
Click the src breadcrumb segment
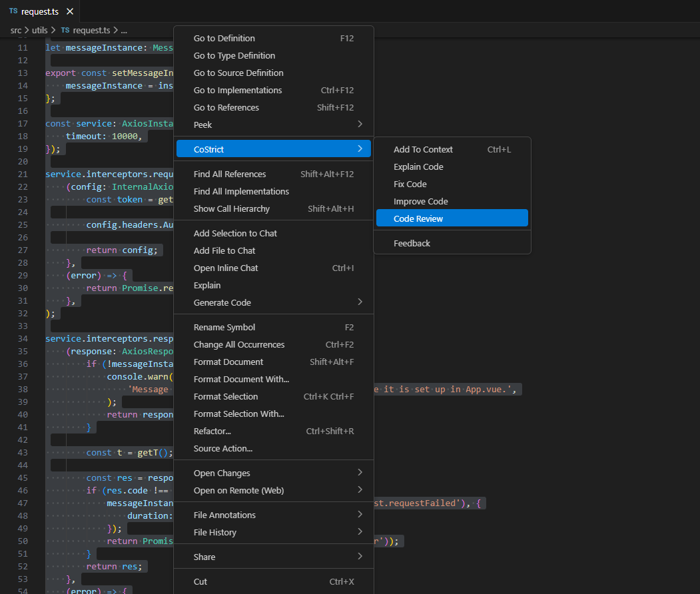(x=16, y=30)
